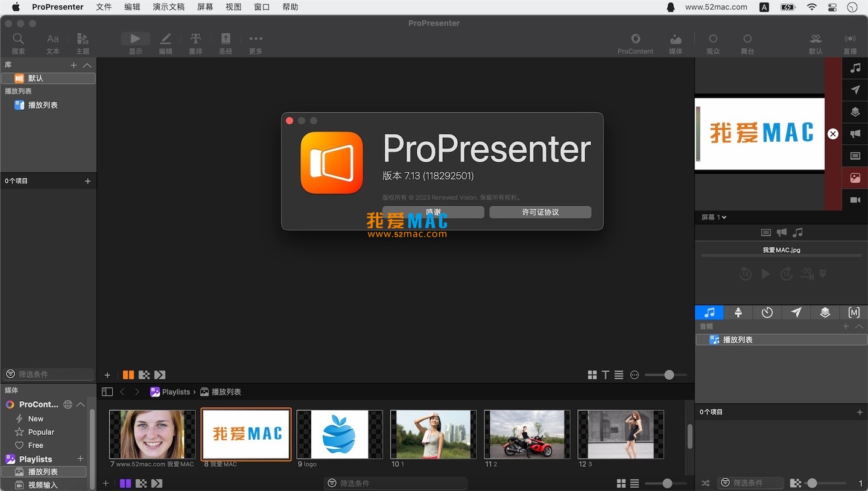Screen dimensions: 868x491
Task: Clear the announcements megaphone layer icon
Action: pyautogui.click(x=855, y=134)
